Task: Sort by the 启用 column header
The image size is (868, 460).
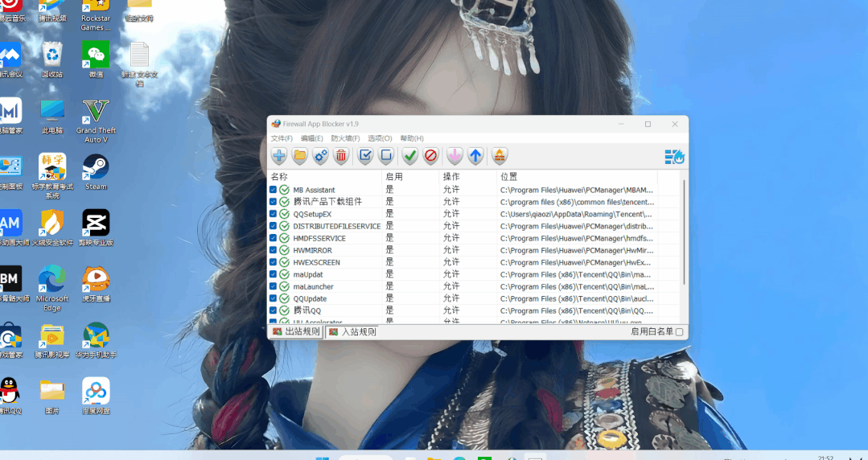Action: click(x=410, y=177)
